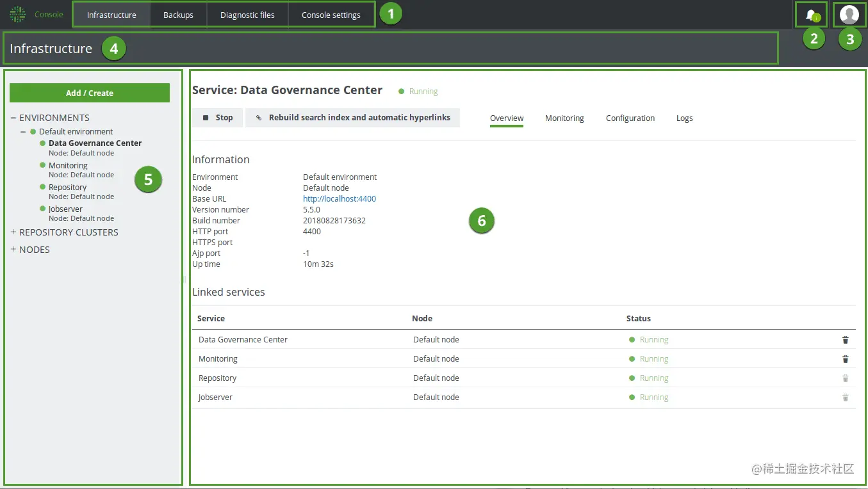Image resolution: width=868 pixels, height=489 pixels.
Task: Expand the REPOSITORY CLUSTERS section
Action: 13,232
